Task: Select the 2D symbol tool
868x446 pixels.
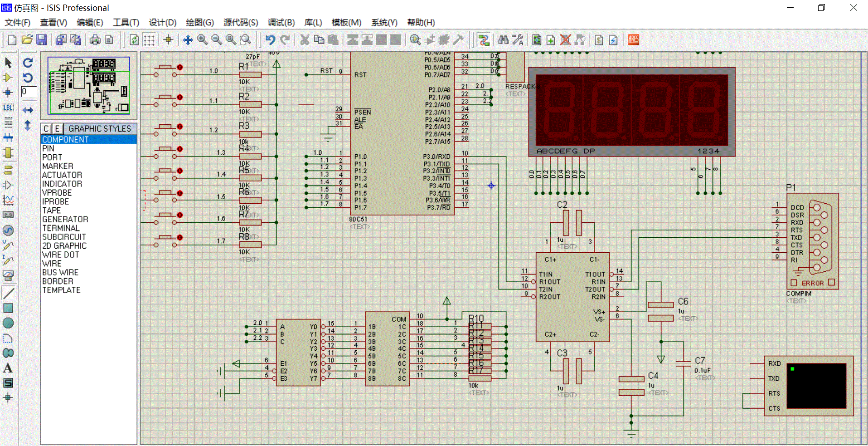Action: pyautogui.click(x=8, y=383)
